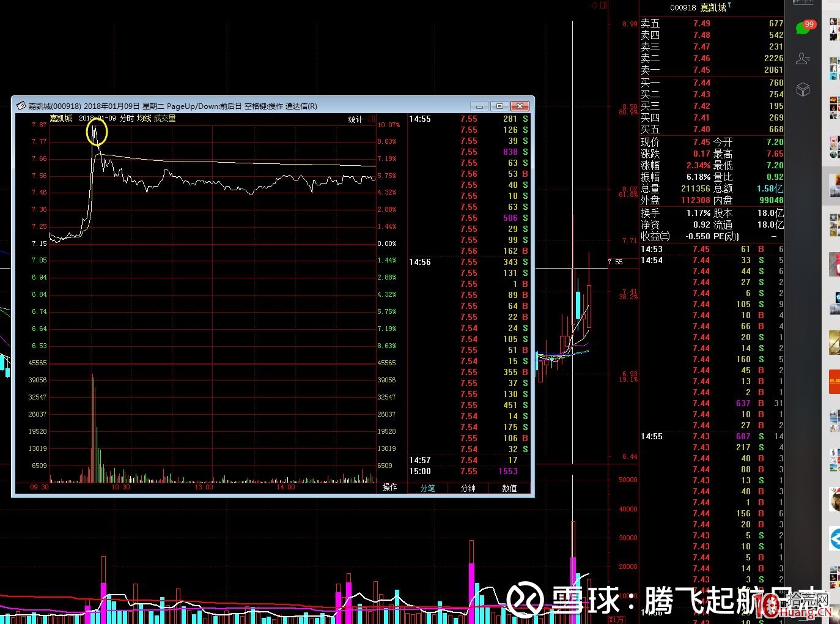Click the 分时 label in chart header

click(127, 118)
